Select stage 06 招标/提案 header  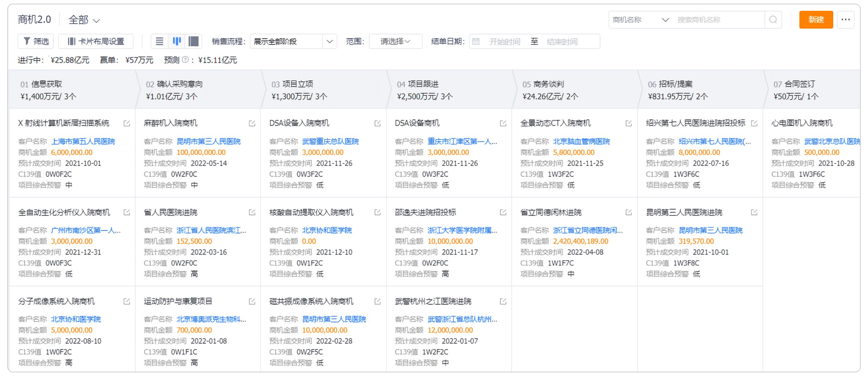700,90
